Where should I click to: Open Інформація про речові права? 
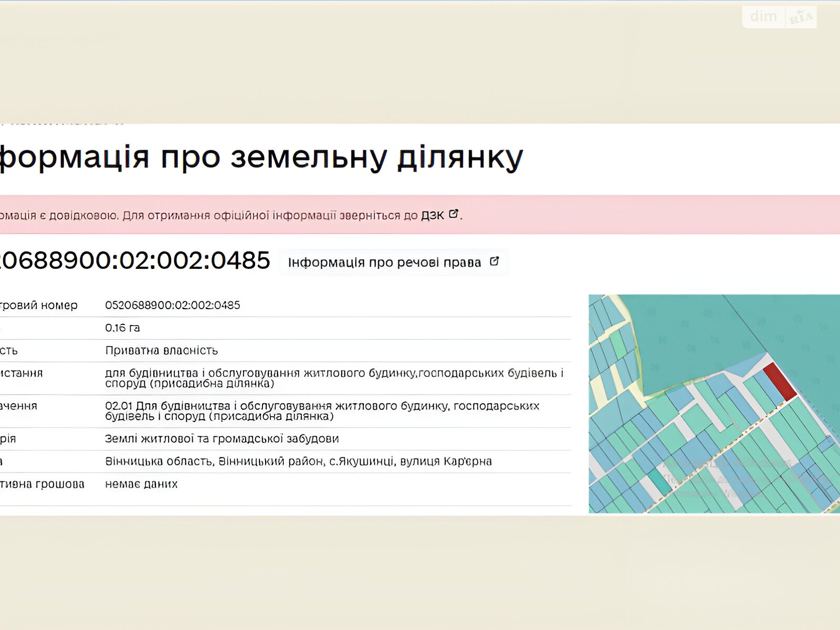(x=384, y=262)
